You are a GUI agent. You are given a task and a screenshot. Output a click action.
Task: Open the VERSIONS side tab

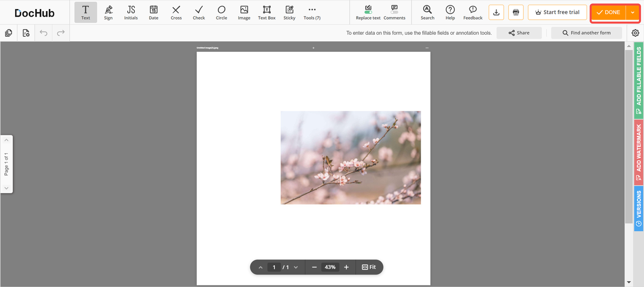638,208
